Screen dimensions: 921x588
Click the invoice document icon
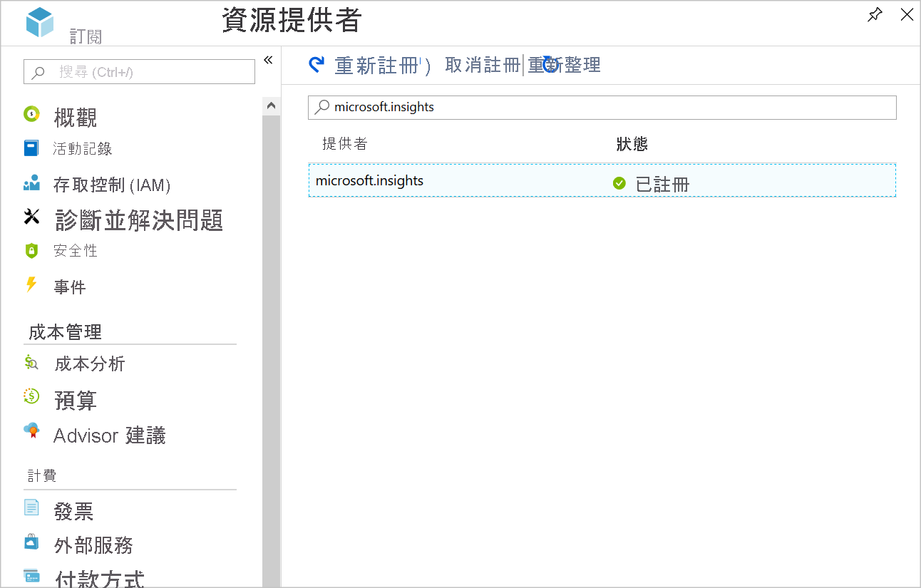[x=31, y=507]
